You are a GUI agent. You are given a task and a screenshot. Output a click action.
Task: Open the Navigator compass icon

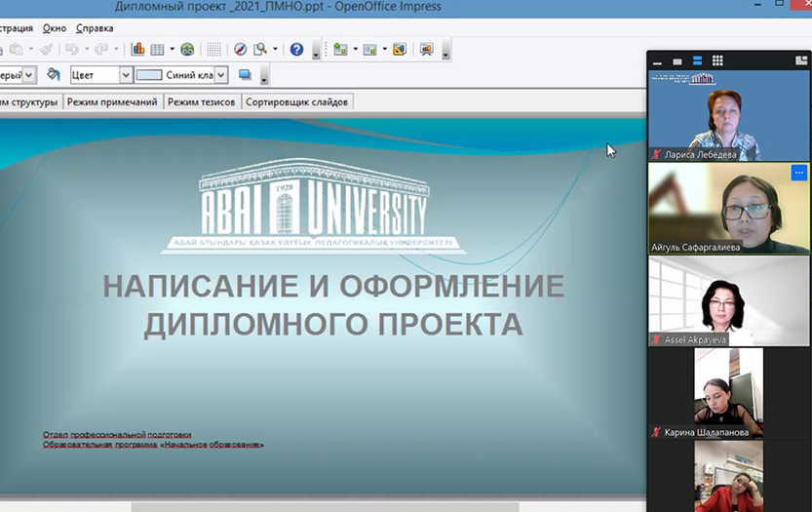[x=240, y=49]
